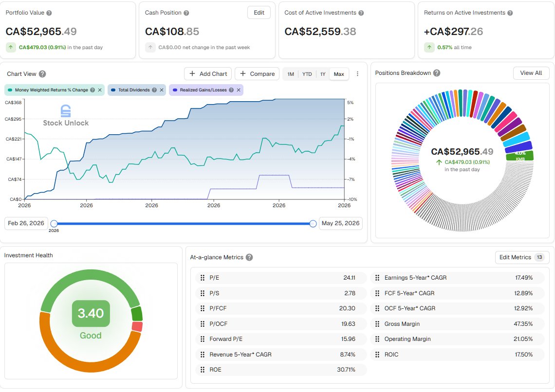This screenshot has height=392, width=555.
Task: Click the drag handle for P/OCF metric
Action: tap(203, 324)
